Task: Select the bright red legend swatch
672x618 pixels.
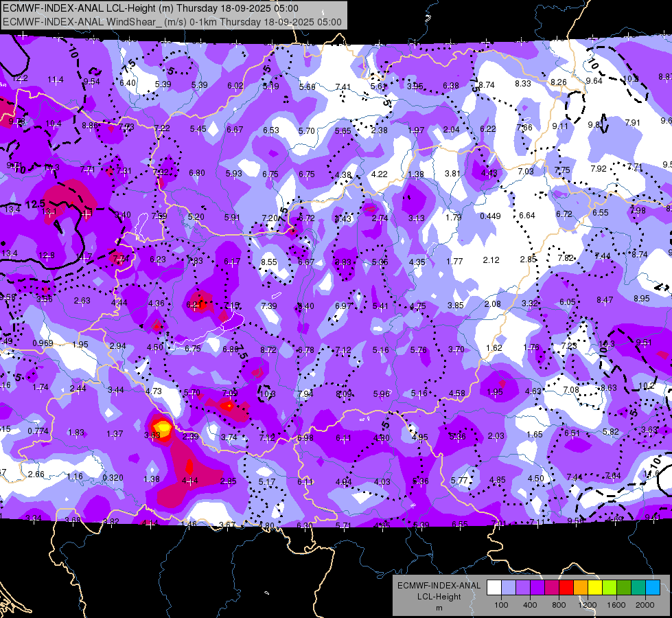Action: click(566, 587)
